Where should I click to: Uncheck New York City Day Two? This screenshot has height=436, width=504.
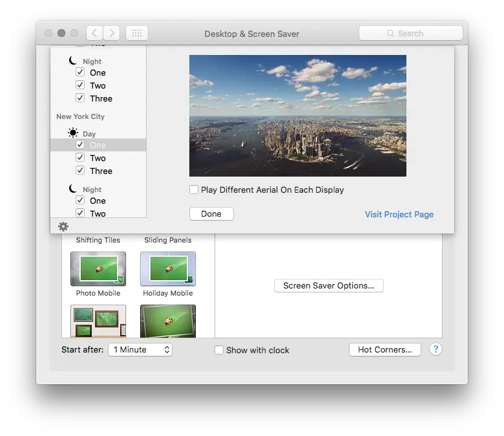[x=80, y=157]
